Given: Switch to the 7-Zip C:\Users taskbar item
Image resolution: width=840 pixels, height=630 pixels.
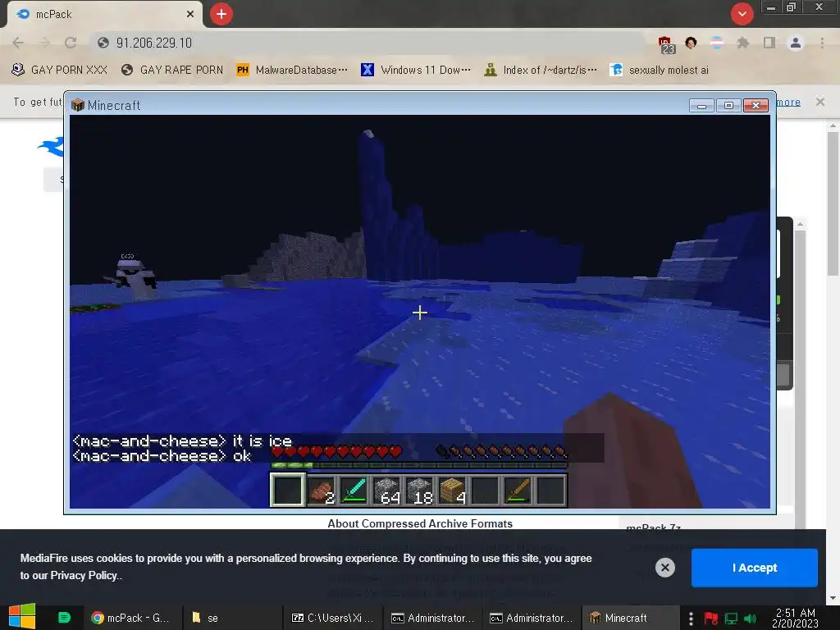Looking at the screenshot, I should click(332, 618).
